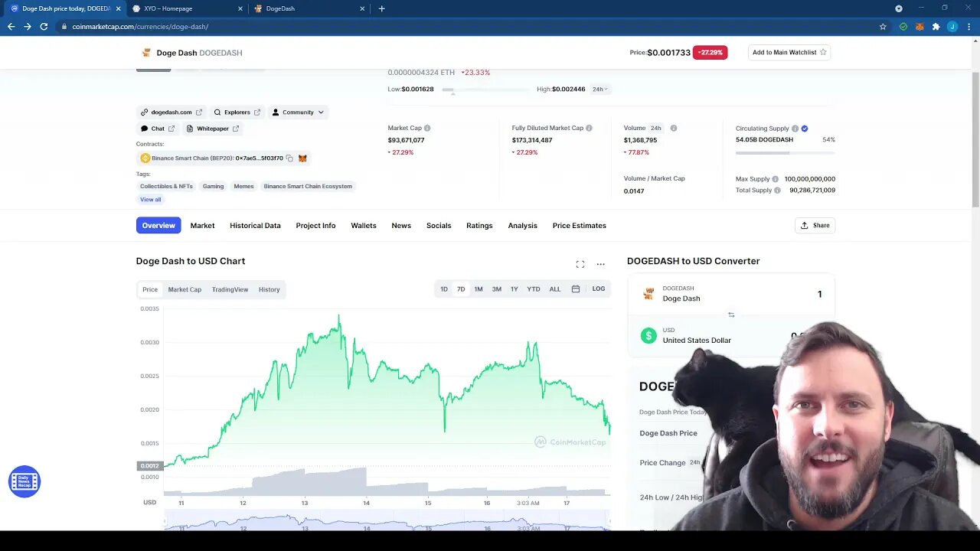
Task: Open the chart History view
Action: click(x=269, y=290)
